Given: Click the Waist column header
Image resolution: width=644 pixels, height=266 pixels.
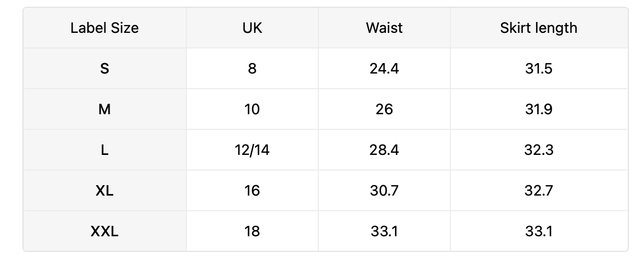Looking at the screenshot, I should tap(384, 28).
